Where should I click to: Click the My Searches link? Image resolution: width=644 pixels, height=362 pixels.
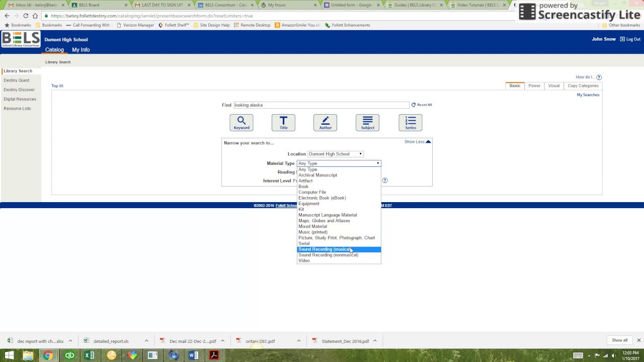coord(588,95)
